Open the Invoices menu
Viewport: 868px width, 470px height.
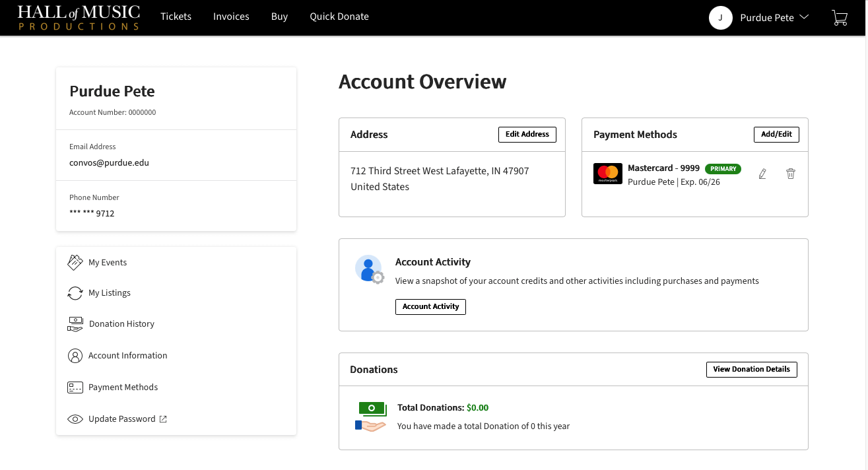[231, 17]
